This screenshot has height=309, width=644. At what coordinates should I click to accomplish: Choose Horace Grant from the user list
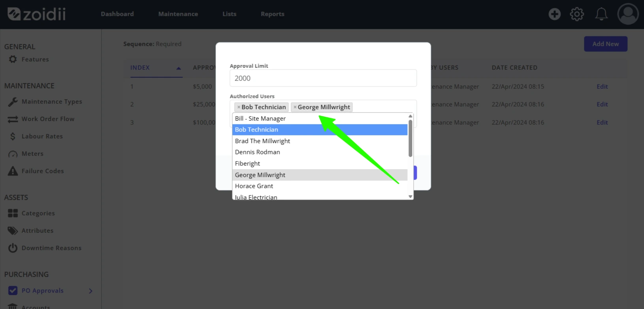point(320,186)
